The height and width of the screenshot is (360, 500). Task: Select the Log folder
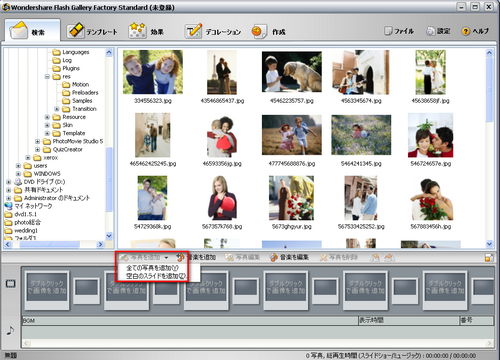click(62, 60)
